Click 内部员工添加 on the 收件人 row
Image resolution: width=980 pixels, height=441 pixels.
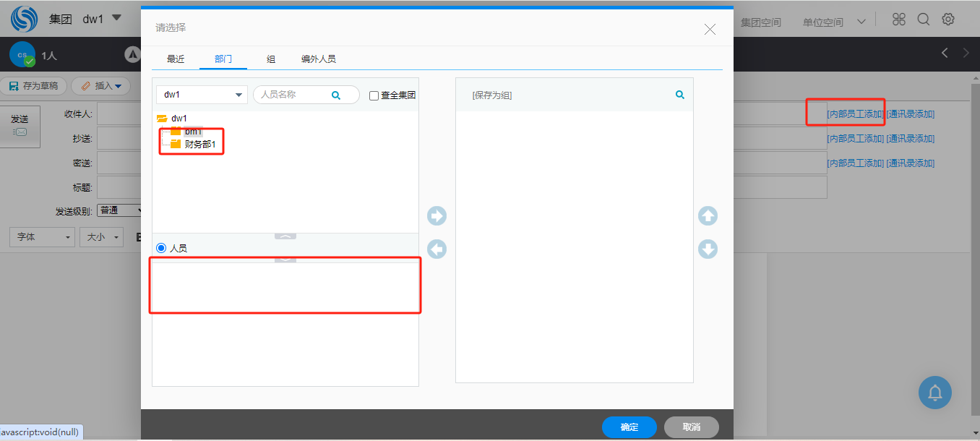point(855,114)
